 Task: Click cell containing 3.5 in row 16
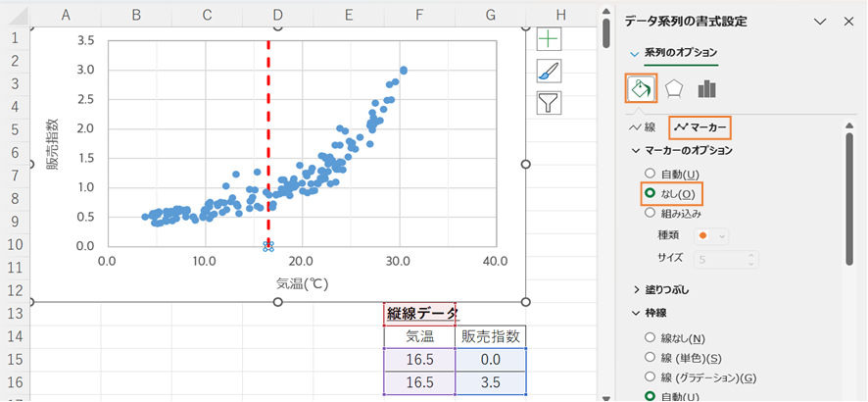tap(491, 382)
